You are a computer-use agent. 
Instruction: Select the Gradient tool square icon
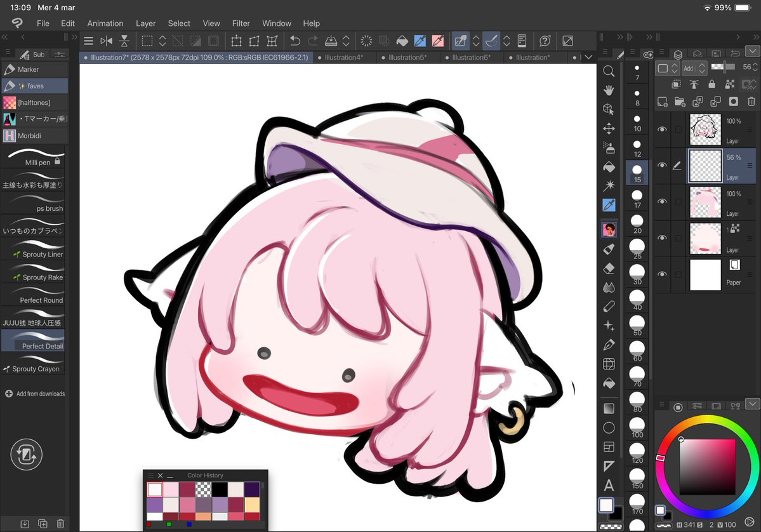(x=609, y=408)
